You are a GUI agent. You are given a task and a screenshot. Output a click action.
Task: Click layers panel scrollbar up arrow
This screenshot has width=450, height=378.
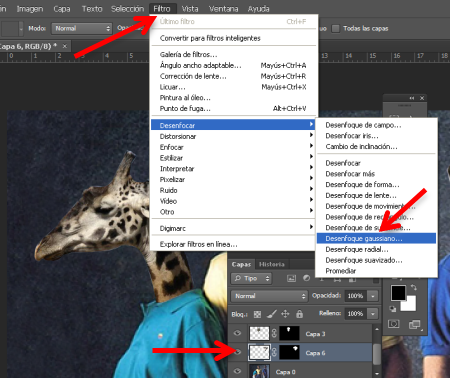click(x=377, y=329)
